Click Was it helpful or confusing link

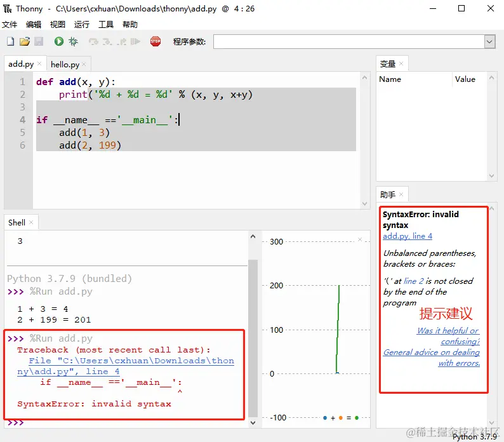(448, 336)
